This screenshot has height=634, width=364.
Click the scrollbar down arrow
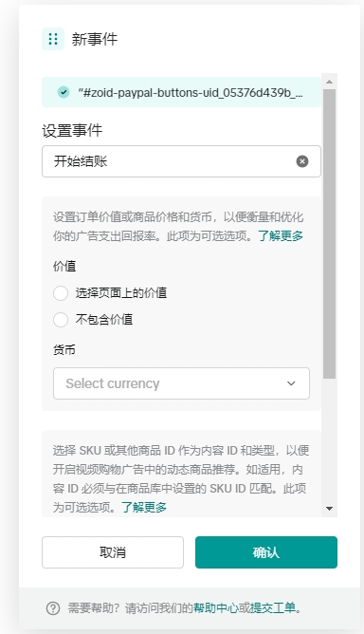click(329, 509)
